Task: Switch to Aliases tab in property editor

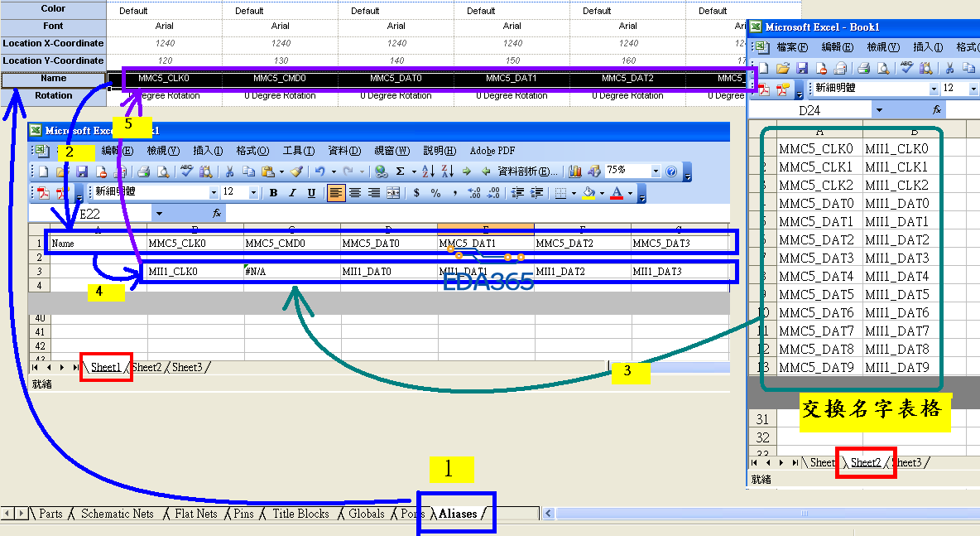Action: (x=458, y=514)
